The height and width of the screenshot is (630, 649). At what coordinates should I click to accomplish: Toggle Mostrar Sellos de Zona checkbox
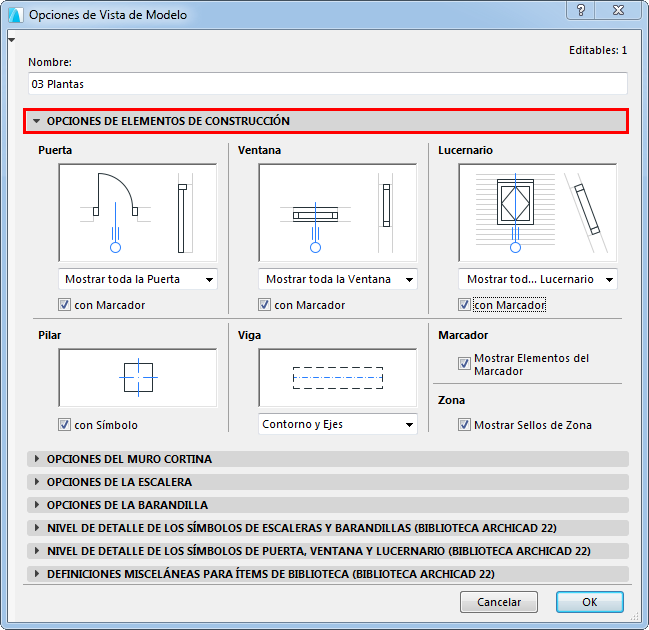[464, 425]
